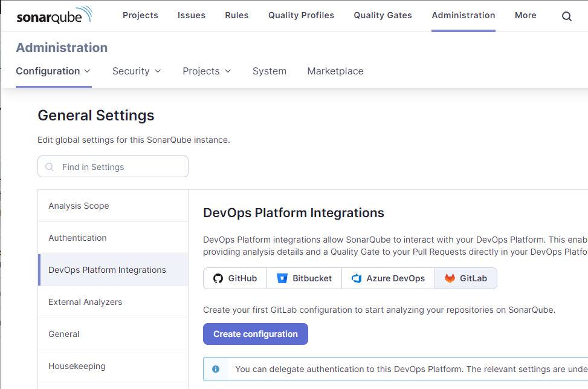Expand the Configuration dropdown menu

click(53, 71)
